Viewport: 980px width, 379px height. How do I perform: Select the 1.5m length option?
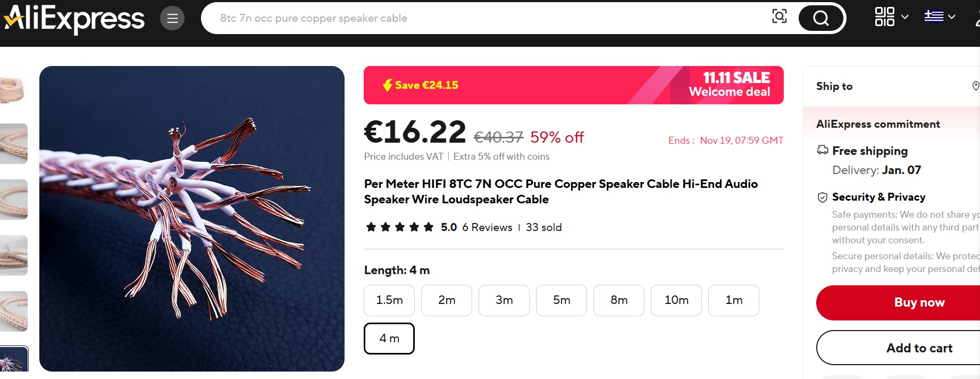(x=389, y=300)
